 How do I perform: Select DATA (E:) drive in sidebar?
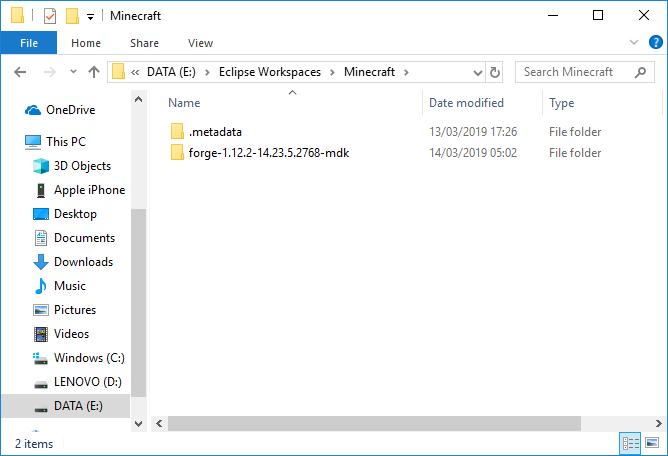(68, 406)
